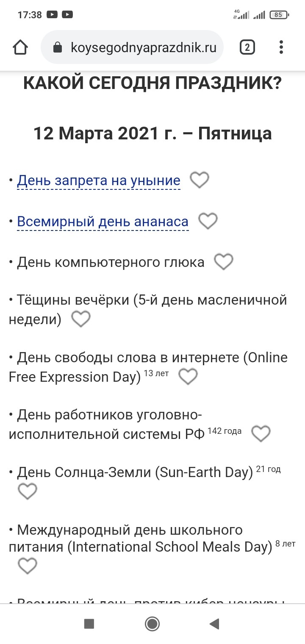Like Всемирный день ананаса with heart

click(208, 221)
